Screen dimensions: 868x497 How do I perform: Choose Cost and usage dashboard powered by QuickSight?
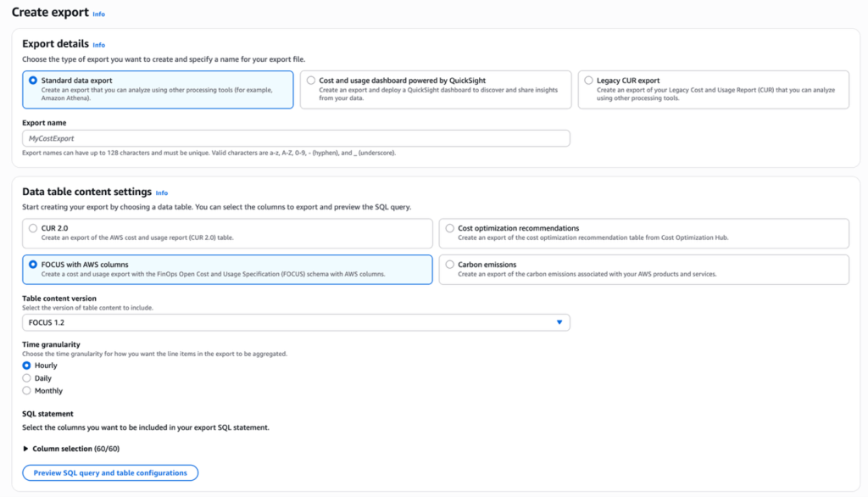tap(311, 81)
